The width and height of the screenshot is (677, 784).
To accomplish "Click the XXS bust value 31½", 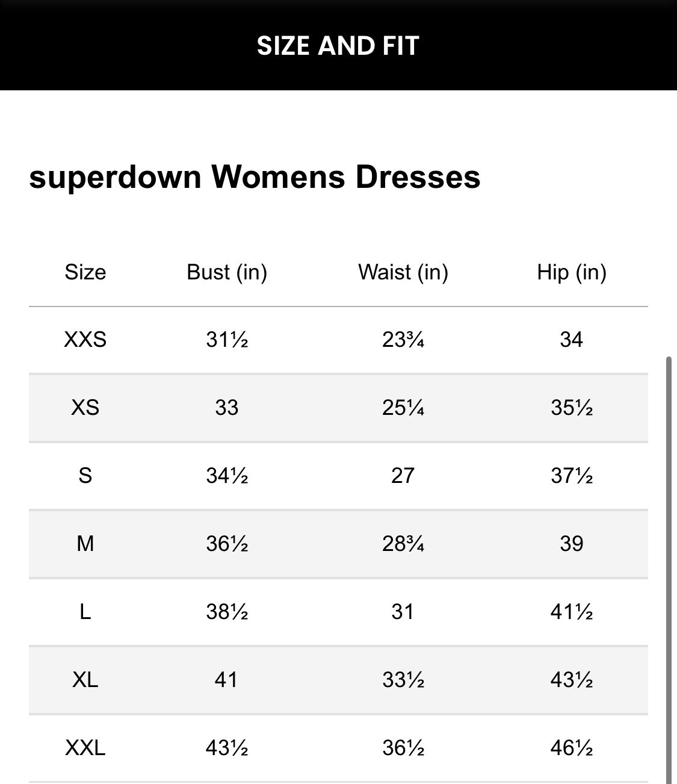I will tap(227, 340).
